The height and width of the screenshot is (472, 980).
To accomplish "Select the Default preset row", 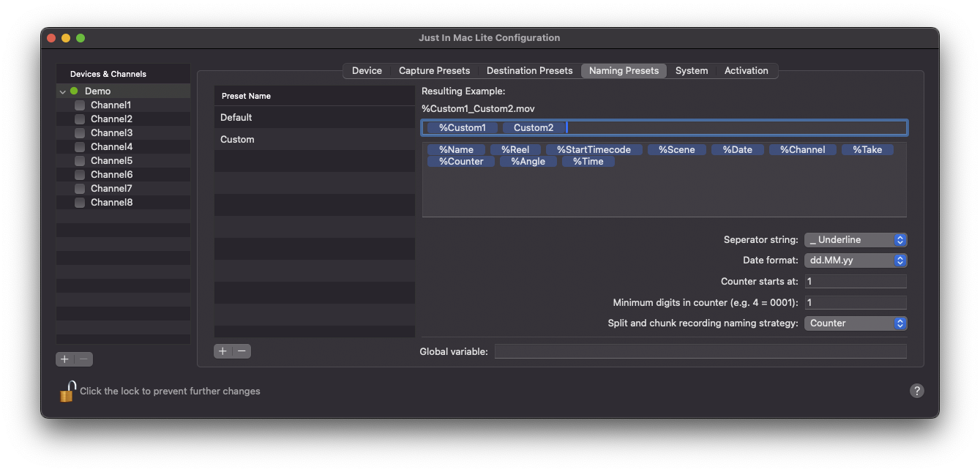I will pyautogui.click(x=315, y=117).
